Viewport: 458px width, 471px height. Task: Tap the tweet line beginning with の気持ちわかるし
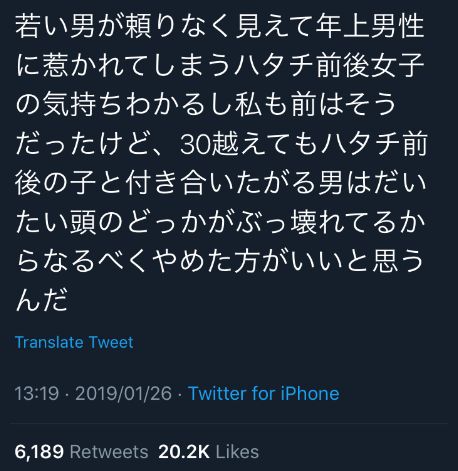pyautogui.click(x=205, y=105)
